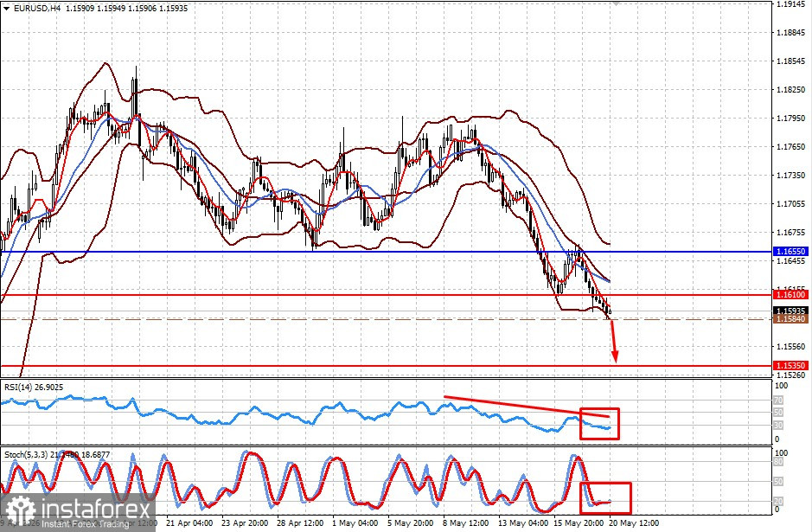Click the 1 May 04:00 time label
Screen dimensions: 812x532
click(355, 522)
